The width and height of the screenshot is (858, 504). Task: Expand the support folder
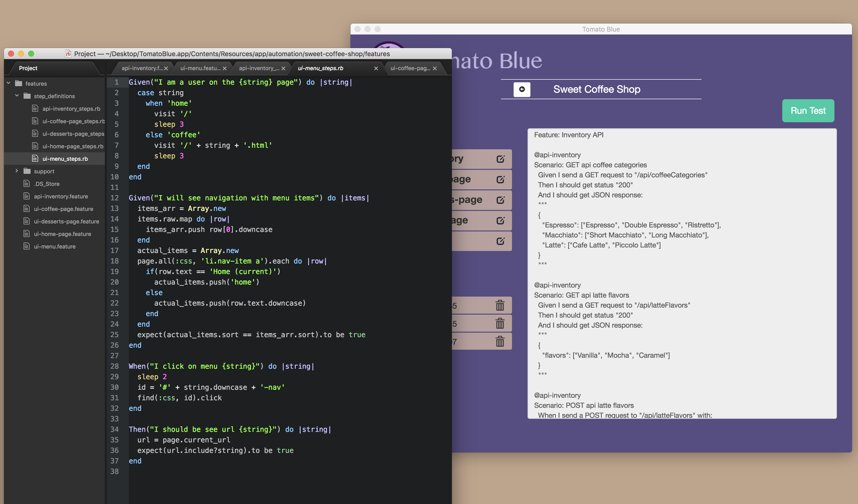tap(17, 171)
